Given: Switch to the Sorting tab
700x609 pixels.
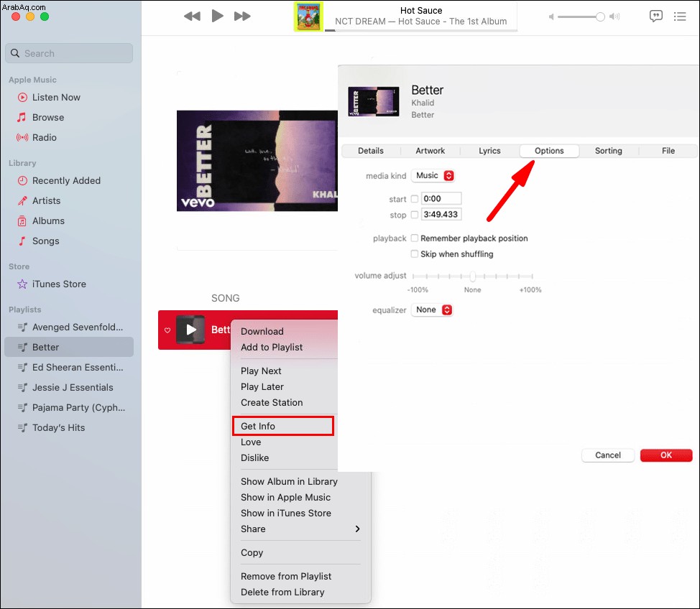Looking at the screenshot, I should tap(609, 151).
